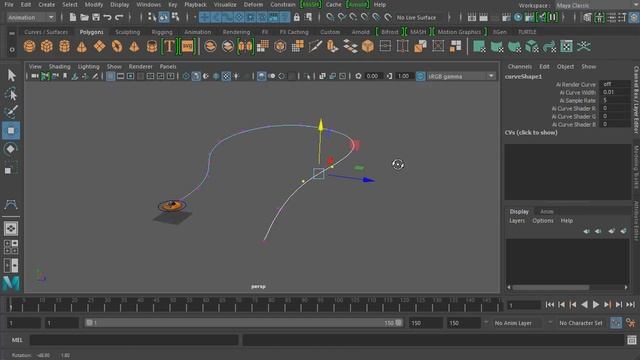Switch to four-view pane layout
Screen dimensions: 640x360
(x=11, y=247)
